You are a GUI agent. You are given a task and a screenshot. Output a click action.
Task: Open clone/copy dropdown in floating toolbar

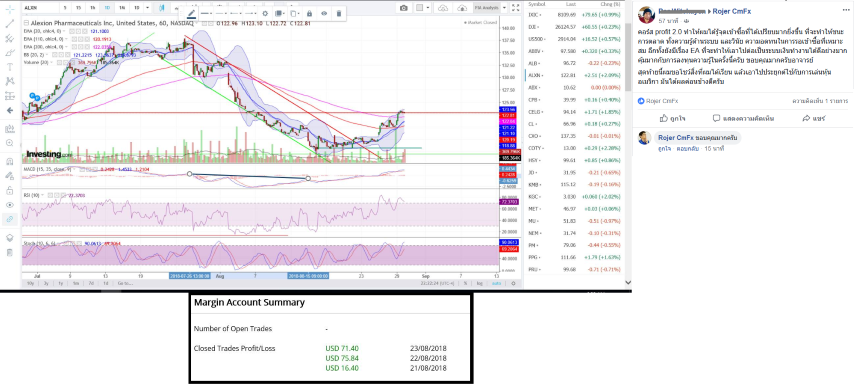coord(295,13)
